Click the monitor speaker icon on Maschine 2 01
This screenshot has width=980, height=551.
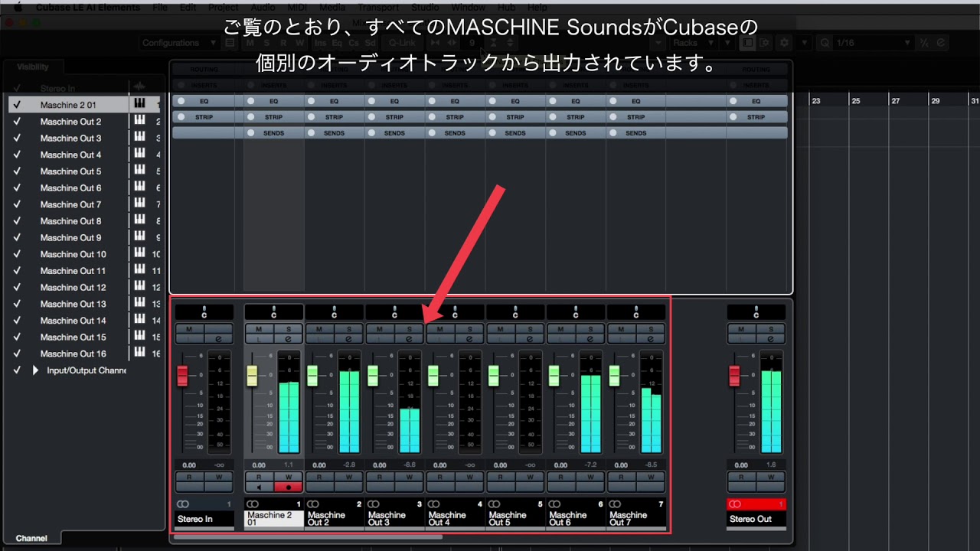(260, 487)
